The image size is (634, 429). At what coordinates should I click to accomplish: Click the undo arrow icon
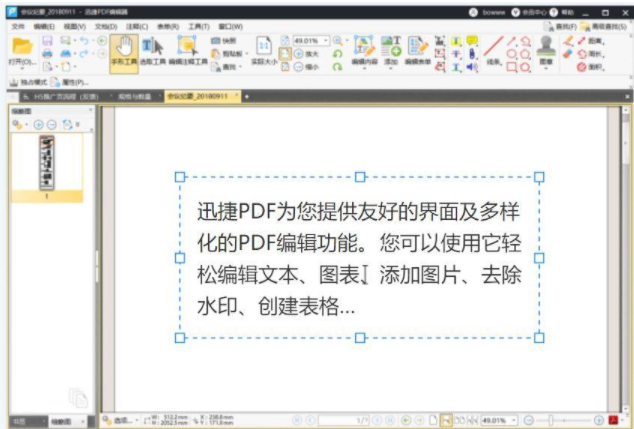(84, 40)
